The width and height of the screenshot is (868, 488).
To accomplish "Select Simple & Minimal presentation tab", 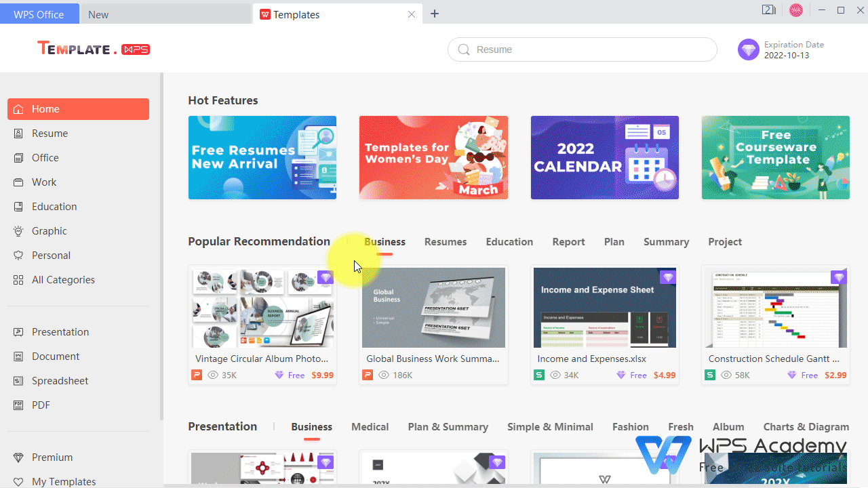I will pos(550,427).
